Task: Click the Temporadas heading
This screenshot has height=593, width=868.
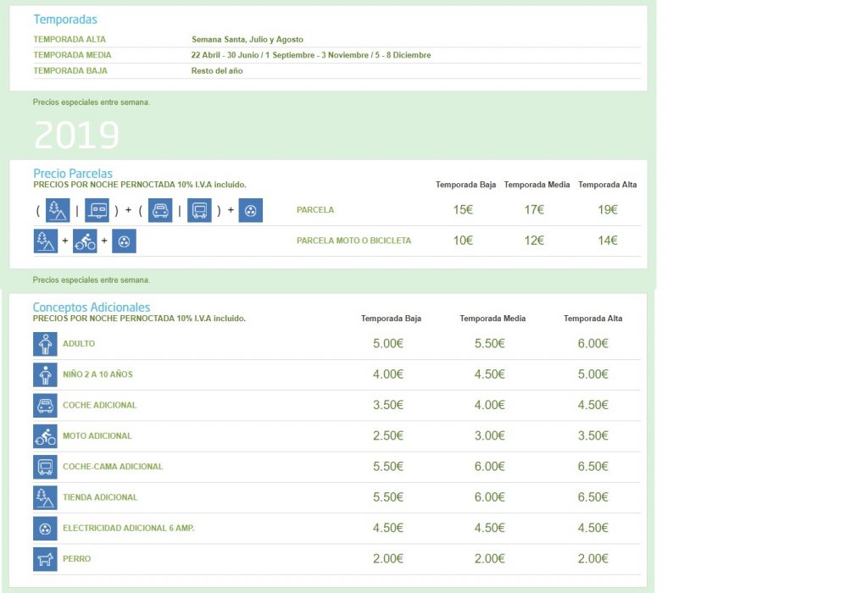Action: pos(65,19)
